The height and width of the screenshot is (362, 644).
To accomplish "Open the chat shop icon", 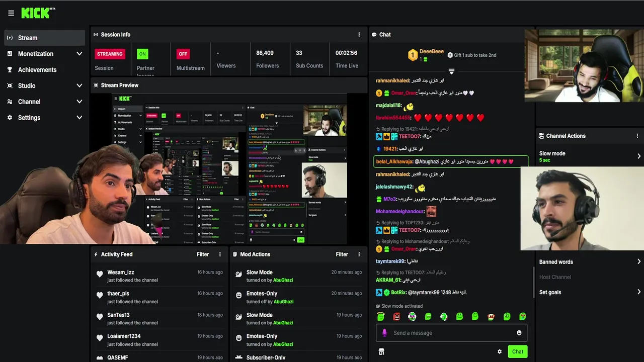I will coord(381,351).
